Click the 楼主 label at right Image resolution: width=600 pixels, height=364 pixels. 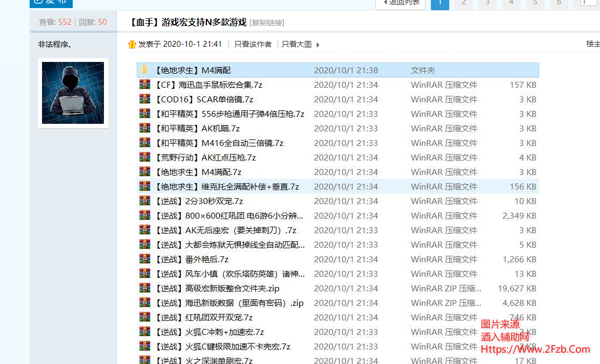(593, 44)
